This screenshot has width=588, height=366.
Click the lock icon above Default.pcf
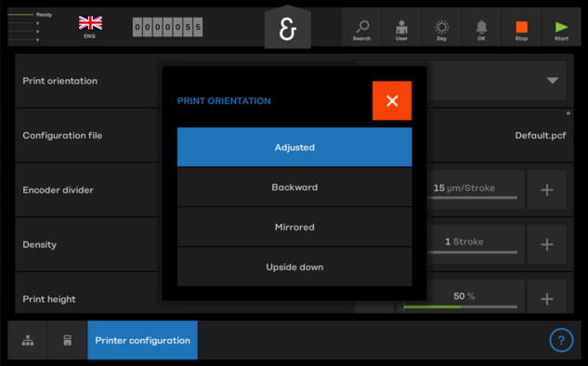coord(568,113)
